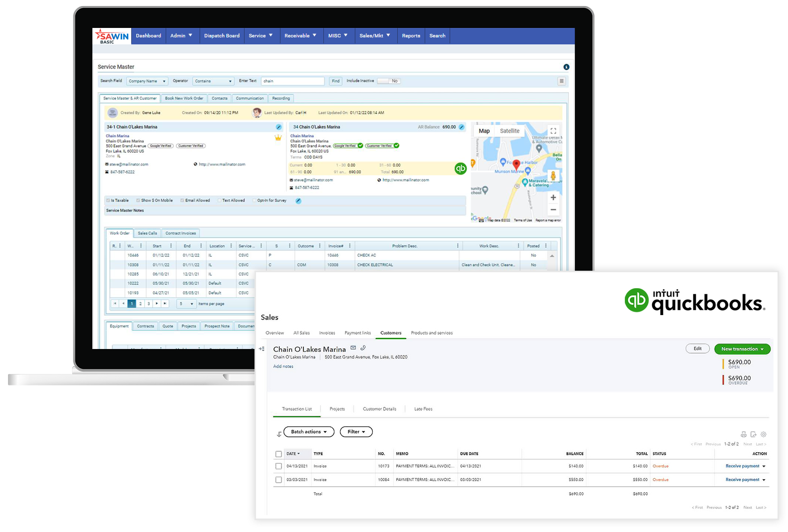
Task: Select all QuickBooks transactions checkbox
Action: coord(278,454)
